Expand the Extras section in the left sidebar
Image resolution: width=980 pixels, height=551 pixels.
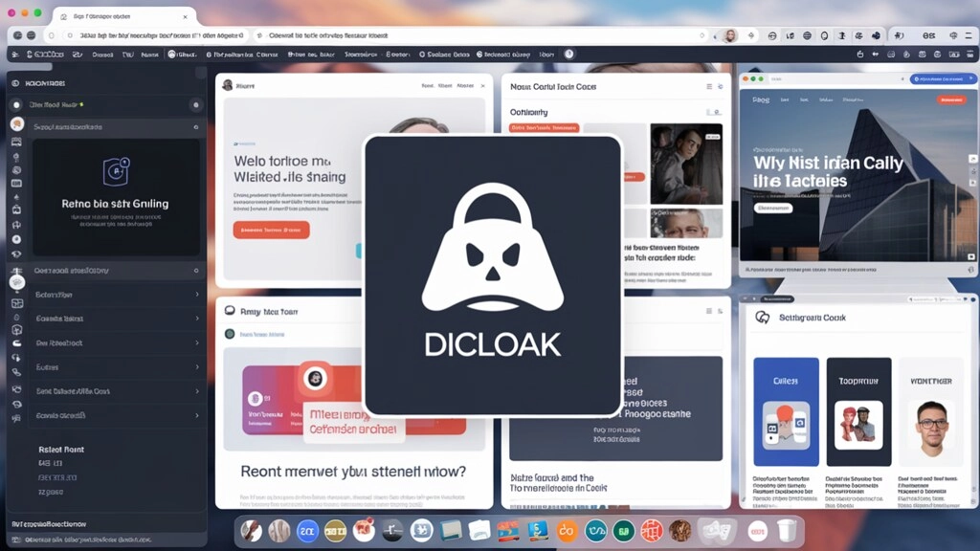pos(196,367)
